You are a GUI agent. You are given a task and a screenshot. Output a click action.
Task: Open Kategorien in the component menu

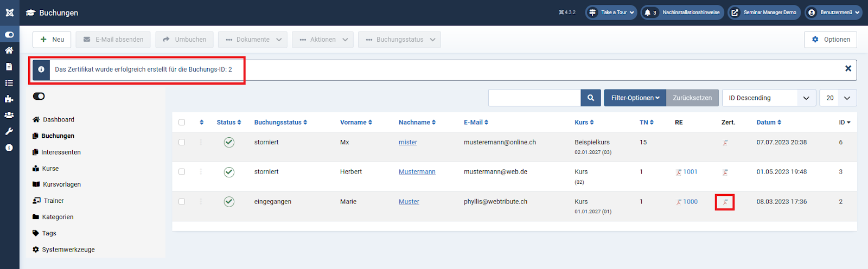pyautogui.click(x=53, y=217)
